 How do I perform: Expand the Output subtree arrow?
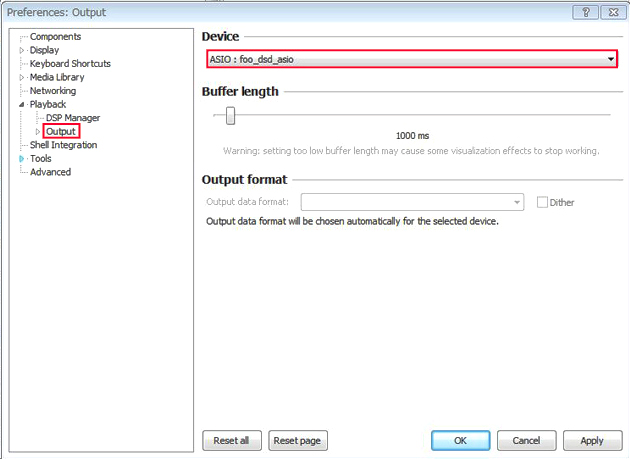click(x=38, y=131)
